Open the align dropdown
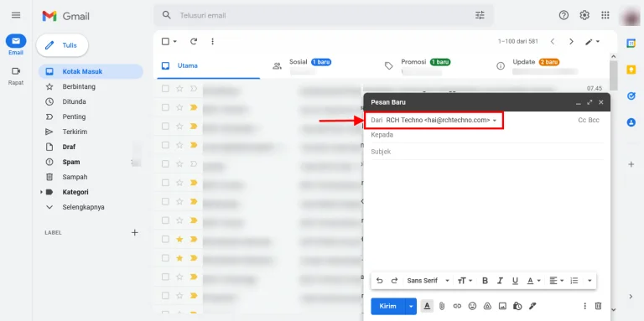Viewport: 644px width, 321px height. click(557, 281)
